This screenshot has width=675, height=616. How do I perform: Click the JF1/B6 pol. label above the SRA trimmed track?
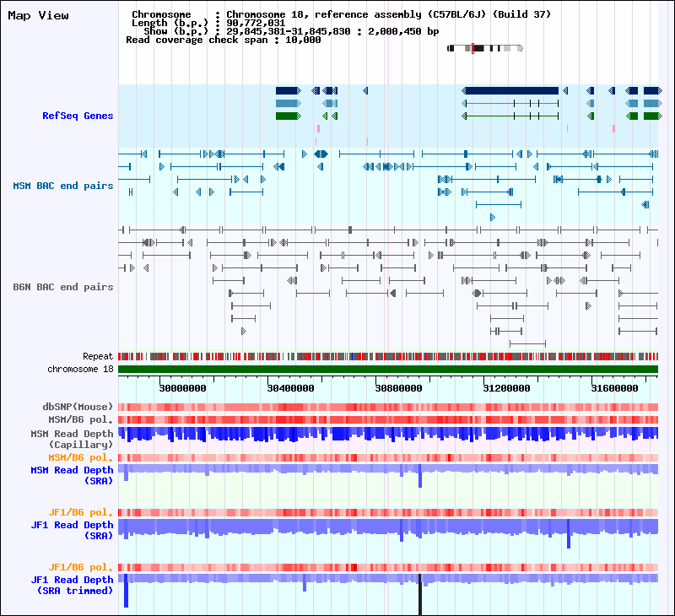pos(80,567)
